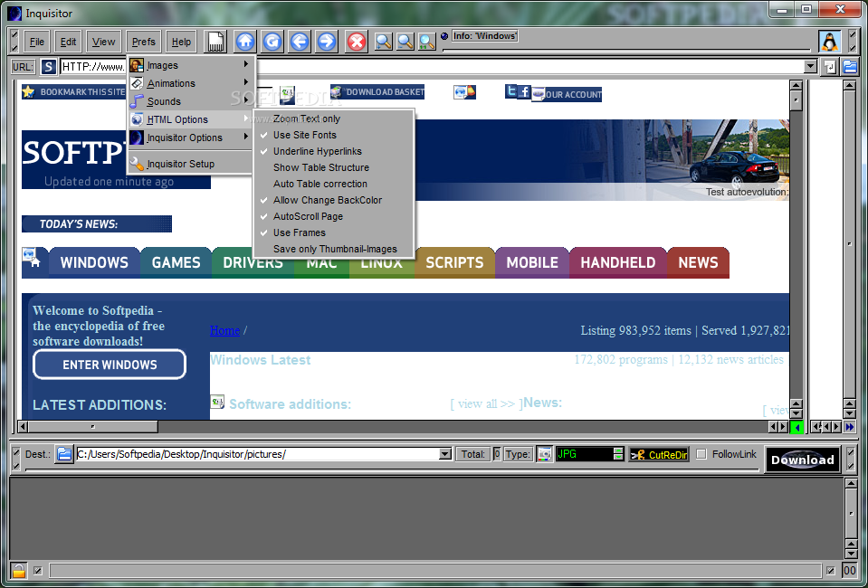
Task: Open the GAMES tab on Softpedia page
Action: coord(176,262)
